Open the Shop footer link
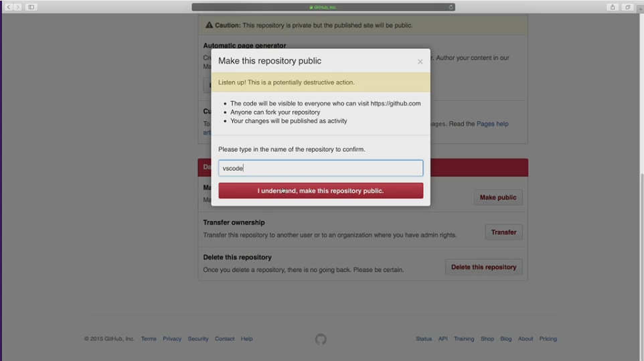 pos(487,339)
